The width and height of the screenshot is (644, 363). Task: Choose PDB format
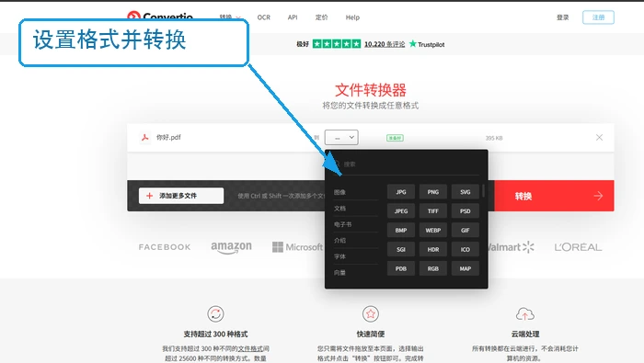click(401, 268)
